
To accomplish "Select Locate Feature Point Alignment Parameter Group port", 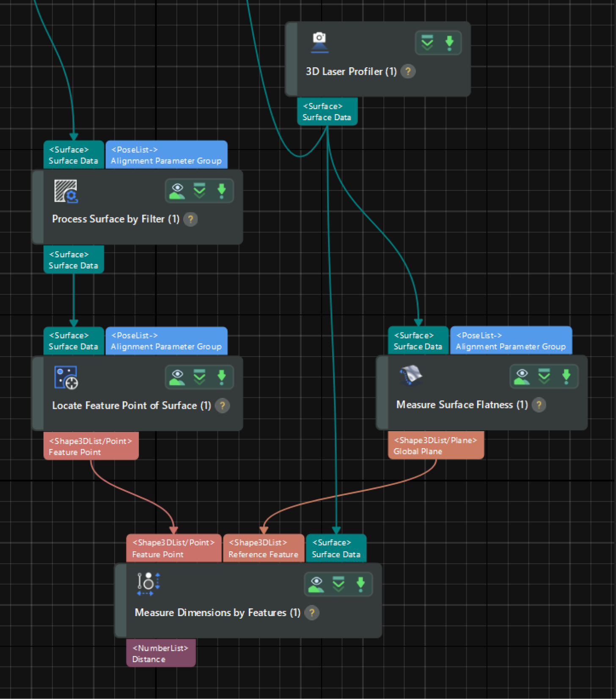I will (x=166, y=341).
